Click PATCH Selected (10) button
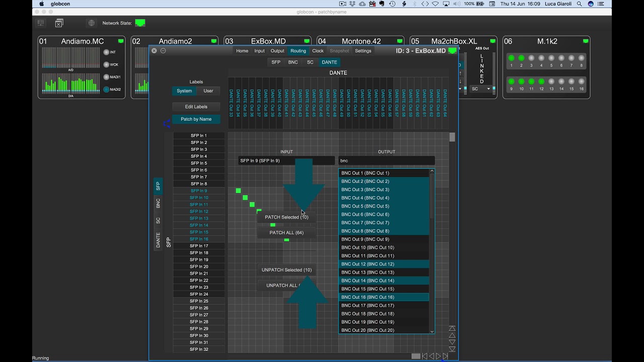The width and height of the screenshot is (644, 362). [286, 217]
